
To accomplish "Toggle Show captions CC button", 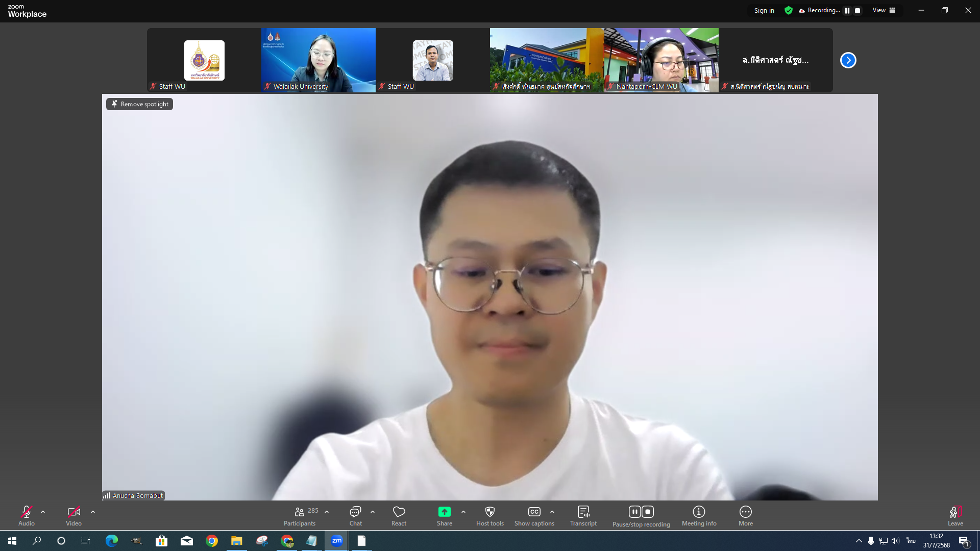I will coord(534,512).
